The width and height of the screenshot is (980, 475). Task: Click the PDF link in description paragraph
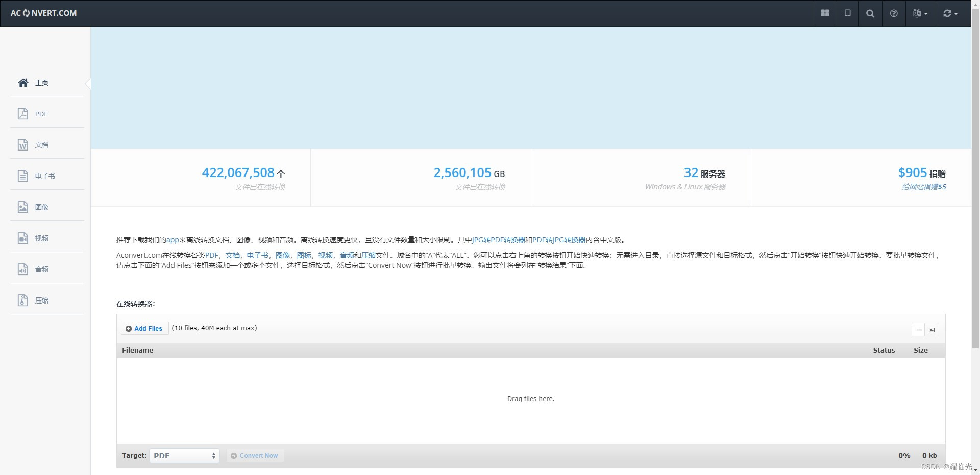pyautogui.click(x=212, y=255)
